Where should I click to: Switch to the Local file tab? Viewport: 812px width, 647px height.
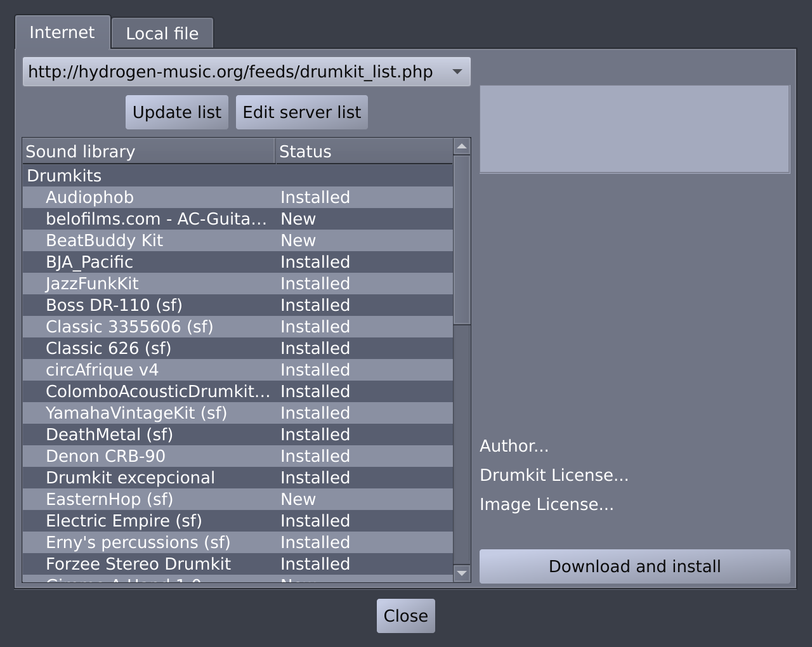162,34
